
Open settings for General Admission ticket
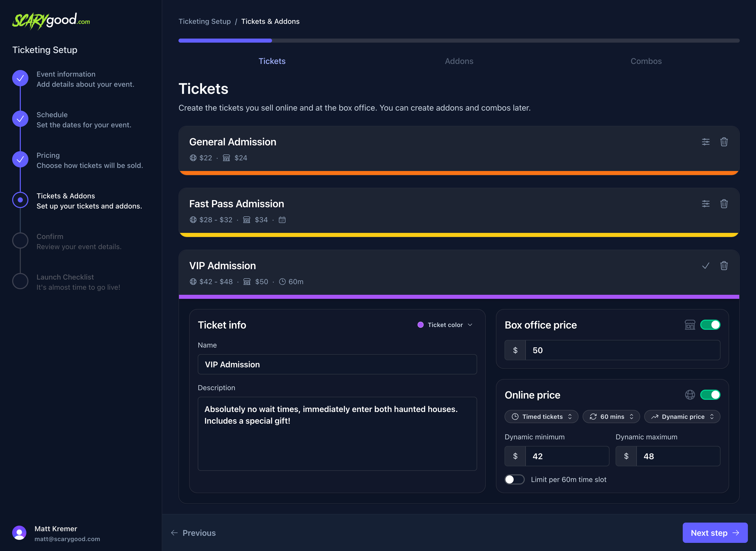coord(706,142)
